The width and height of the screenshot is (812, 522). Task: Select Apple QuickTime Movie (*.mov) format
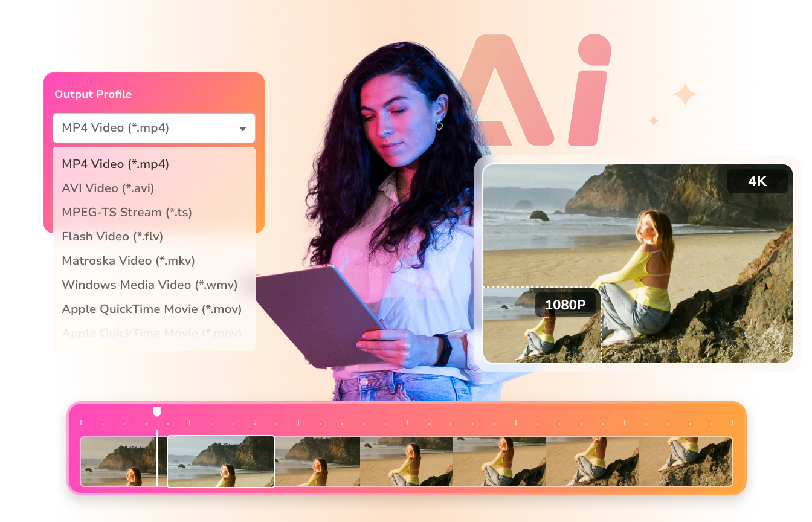[x=152, y=309]
